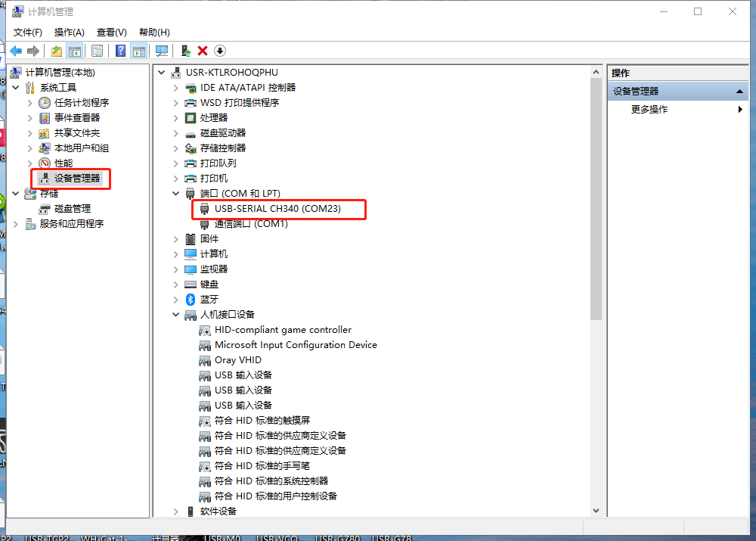Open the 查看(V) menu
This screenshot has height=541, width=756.
click(111, 33)
